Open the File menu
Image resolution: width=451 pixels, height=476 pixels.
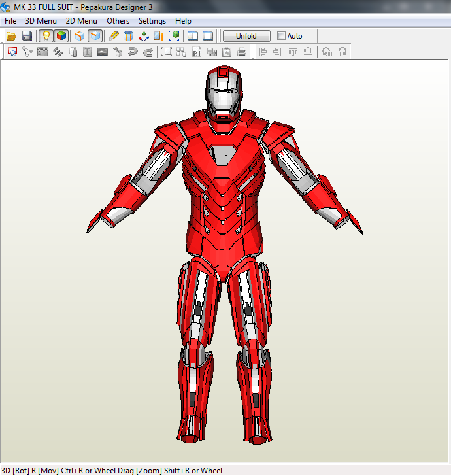pyautogui.click(x=10, y=21)
